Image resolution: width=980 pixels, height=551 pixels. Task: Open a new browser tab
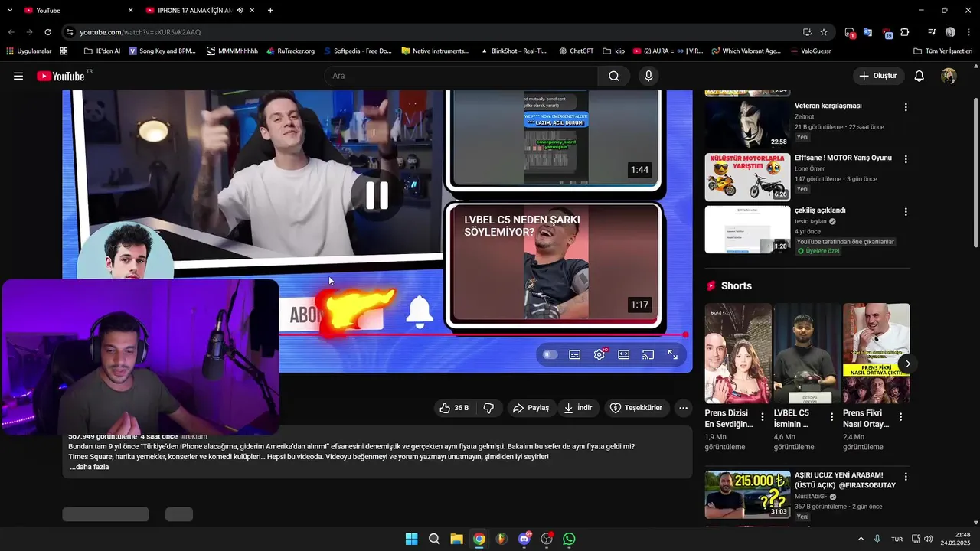(x=270, y=10)
